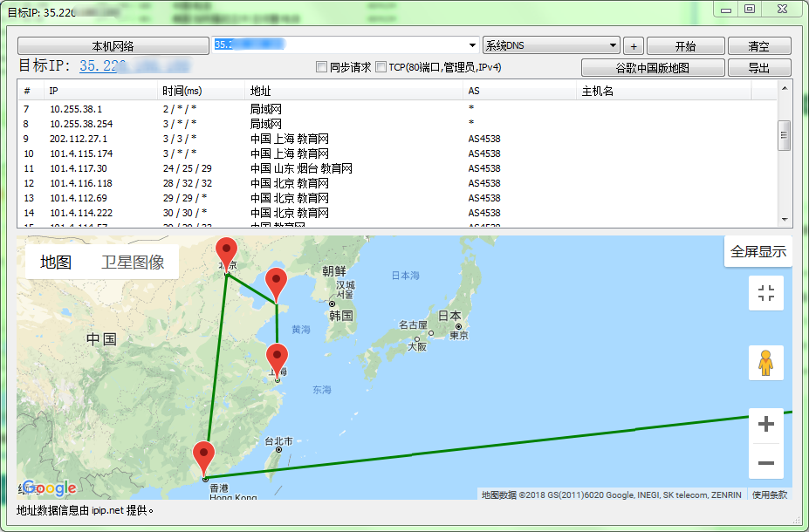The width and height of the screenshot is (809, 532).
Task: Click the time cell 28 / 32 / 32
Action: [x=188, y=183]
